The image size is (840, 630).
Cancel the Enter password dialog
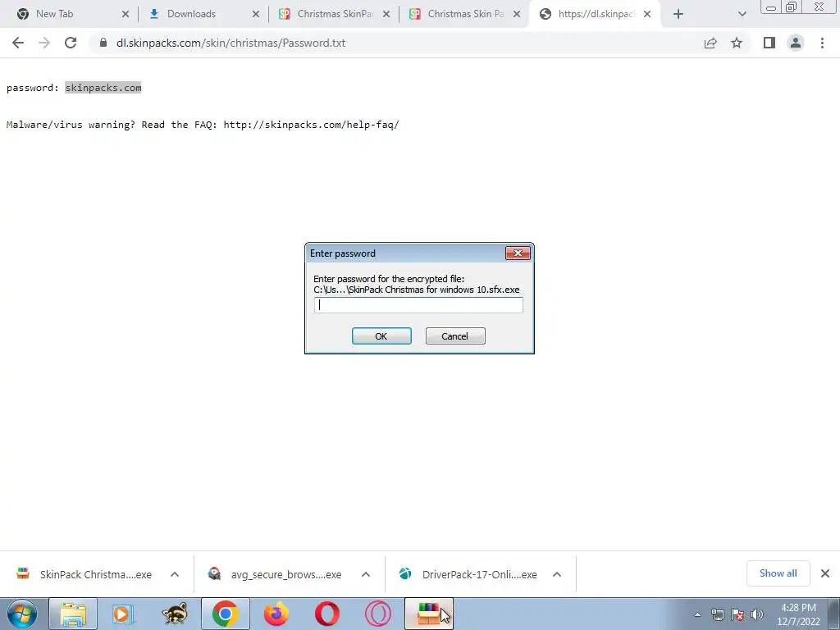pyautogui.click(x=454, y=336)
